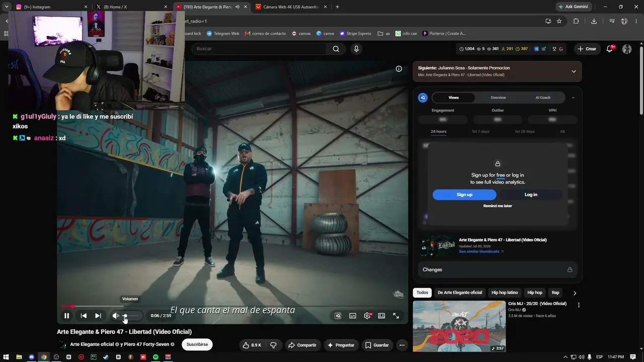Select the 24 hours time range
This screenshot has height=362, width=644.
point(438,131)
